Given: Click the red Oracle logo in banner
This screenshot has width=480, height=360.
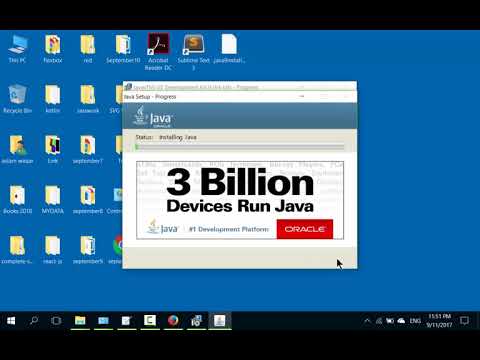Looking at the screenshot, I should tap(305, 229).
